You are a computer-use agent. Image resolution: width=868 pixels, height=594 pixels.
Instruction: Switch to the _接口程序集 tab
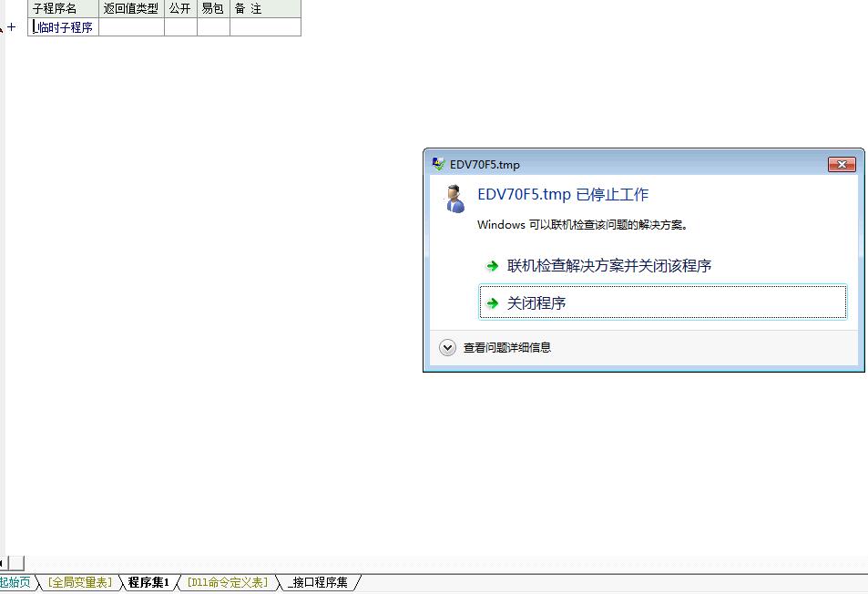coord(318,582)
